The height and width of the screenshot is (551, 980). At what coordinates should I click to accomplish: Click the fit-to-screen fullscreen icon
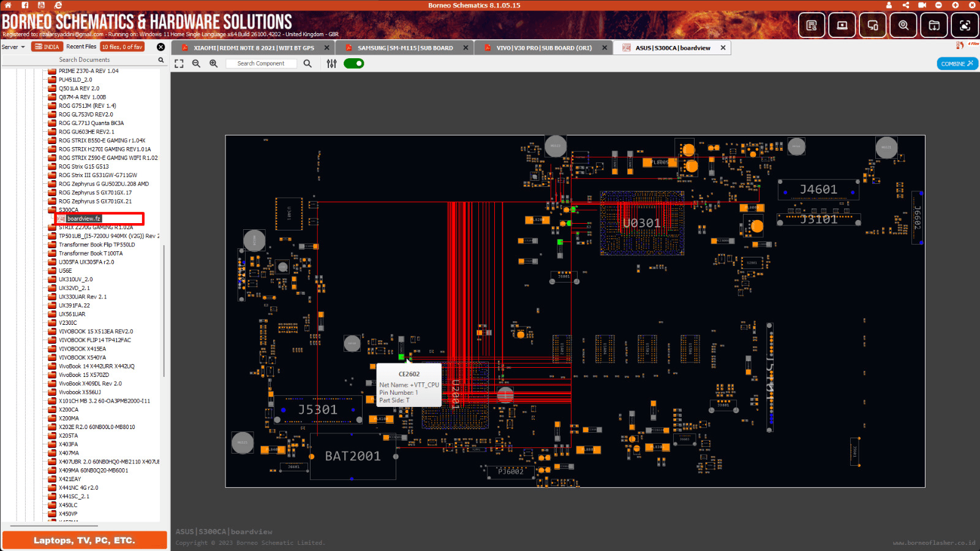[179, 64]
